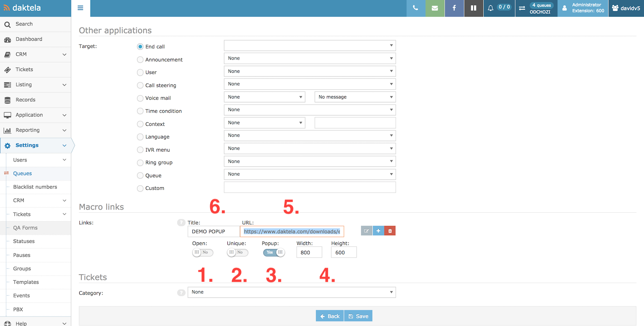Delete macro link with red trash icon
The width and height of the screenshot is (644, 326).
point(390,231)
